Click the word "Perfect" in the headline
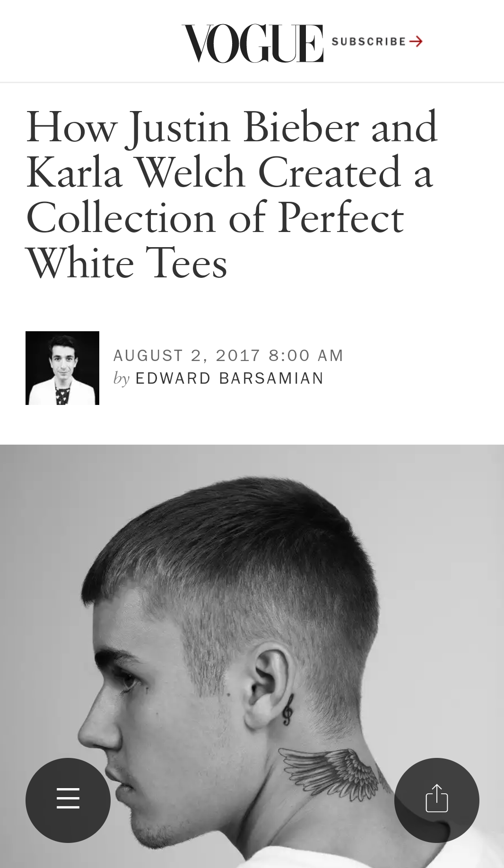Screen dimensions: 504x868 point(341,218)
